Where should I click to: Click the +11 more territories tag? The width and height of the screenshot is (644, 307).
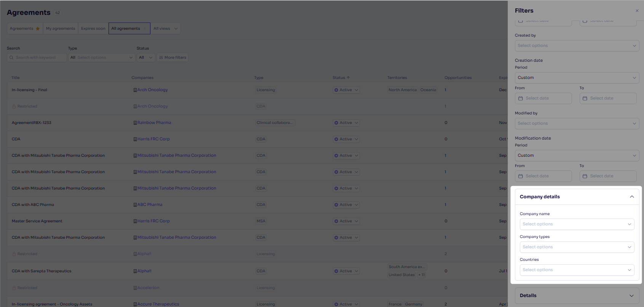[422, 275]
